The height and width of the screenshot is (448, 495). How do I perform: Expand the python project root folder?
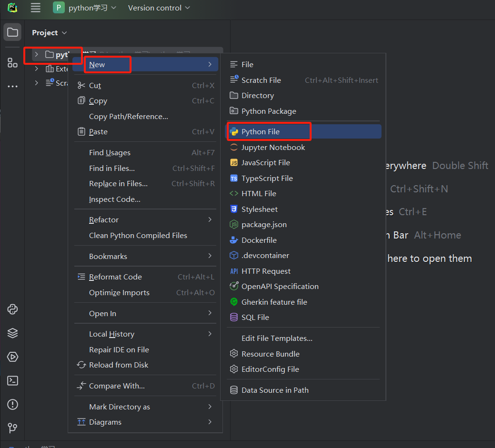point(36,54)
